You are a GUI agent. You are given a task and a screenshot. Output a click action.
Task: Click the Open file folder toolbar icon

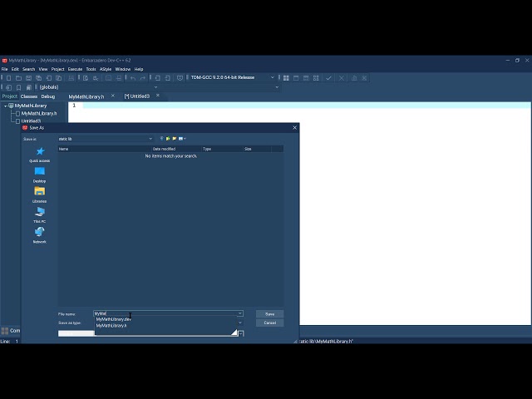[18, 78]
